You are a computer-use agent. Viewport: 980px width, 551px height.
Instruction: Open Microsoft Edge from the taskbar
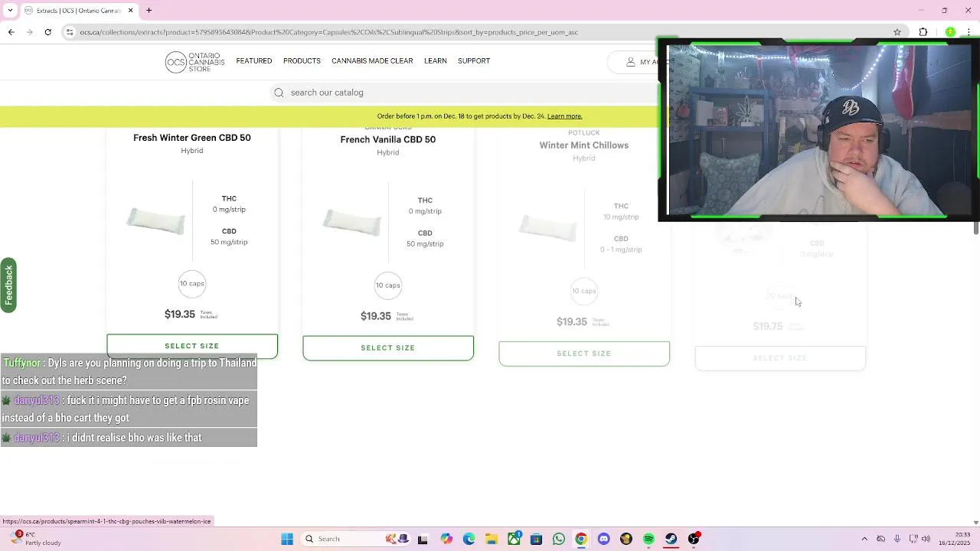pyautogui.click(x=469, y=539)
